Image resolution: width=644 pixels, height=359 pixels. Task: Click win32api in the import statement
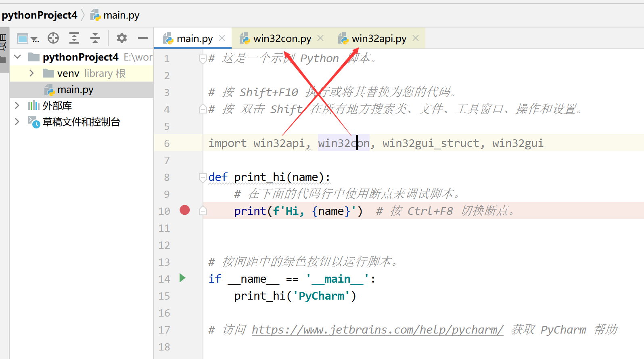tap(279, 143)
